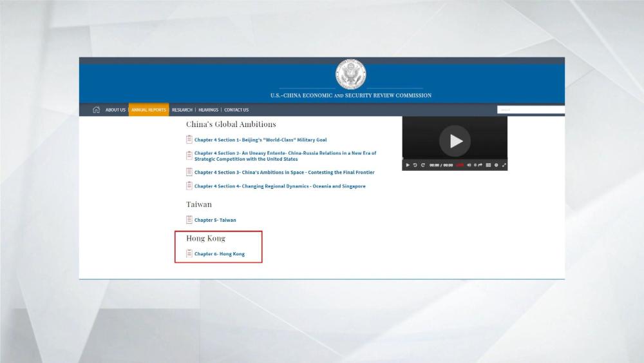Open Chapter 6 Hong Kong link
The image size is (644, 363).
pos(220,254)
